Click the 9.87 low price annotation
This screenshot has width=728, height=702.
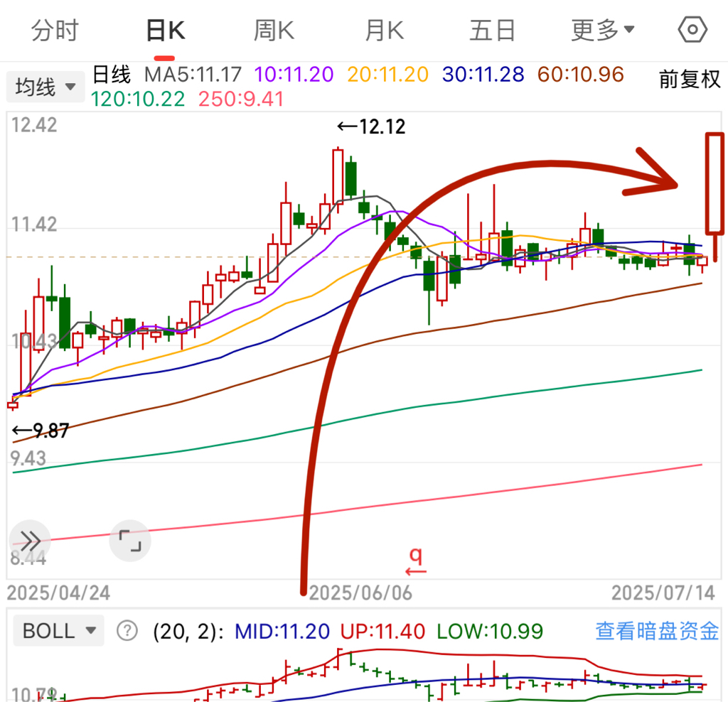tap(41, 431)
